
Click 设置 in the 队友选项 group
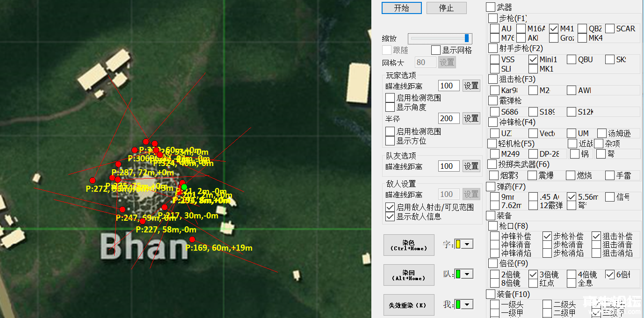tap(471, 166)
